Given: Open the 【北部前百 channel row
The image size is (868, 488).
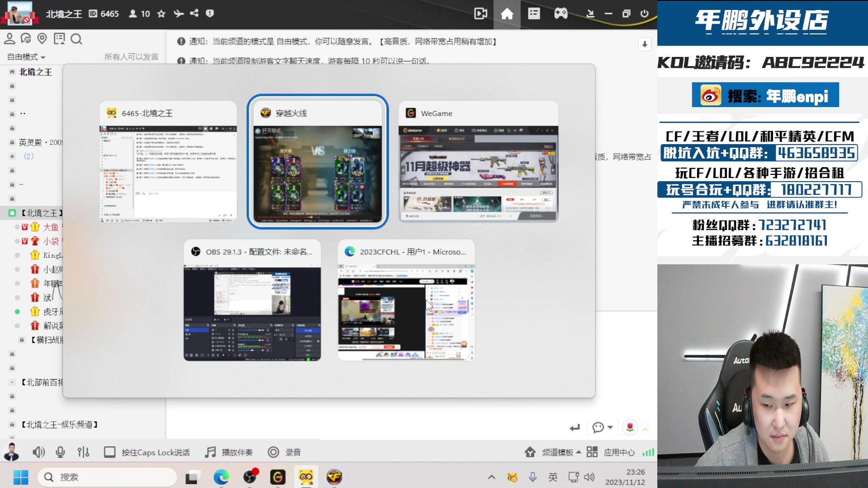Looking at the screenshot, I should click(42, 382).
